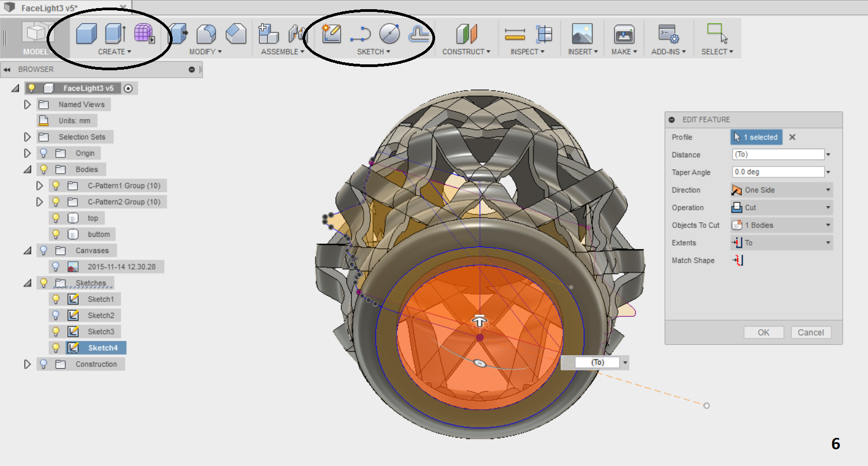Click the 1 selected profile button
The image size is (868, 466).
[757, 137]
